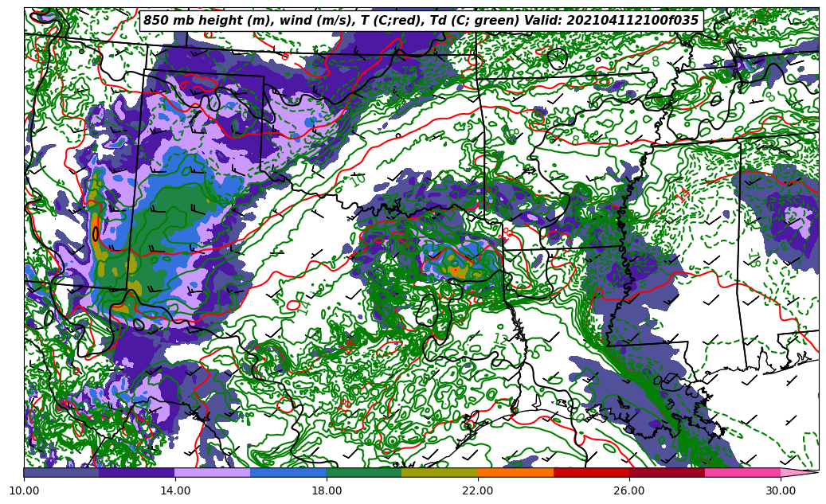Click the 10.00 colorbar tick label

point(24,490)
